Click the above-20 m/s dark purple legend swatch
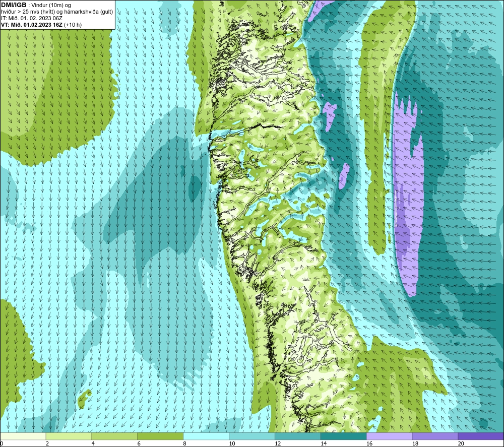 [481, 436]
